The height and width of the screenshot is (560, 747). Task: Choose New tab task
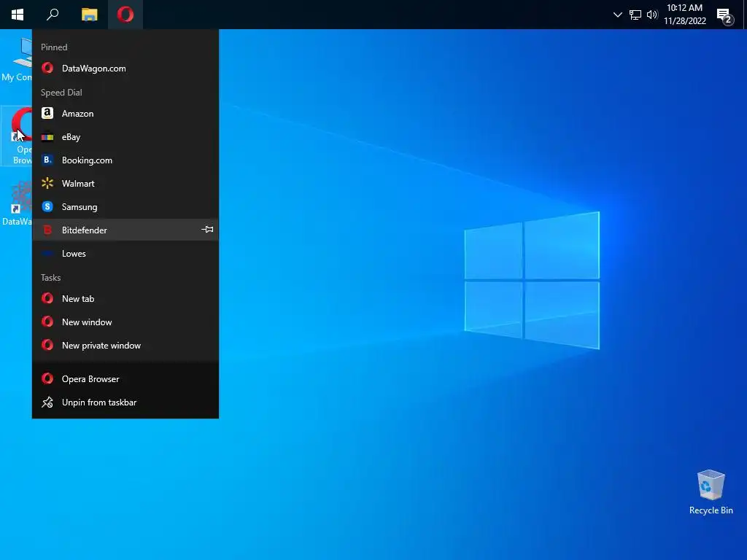[x=125, y=298]
